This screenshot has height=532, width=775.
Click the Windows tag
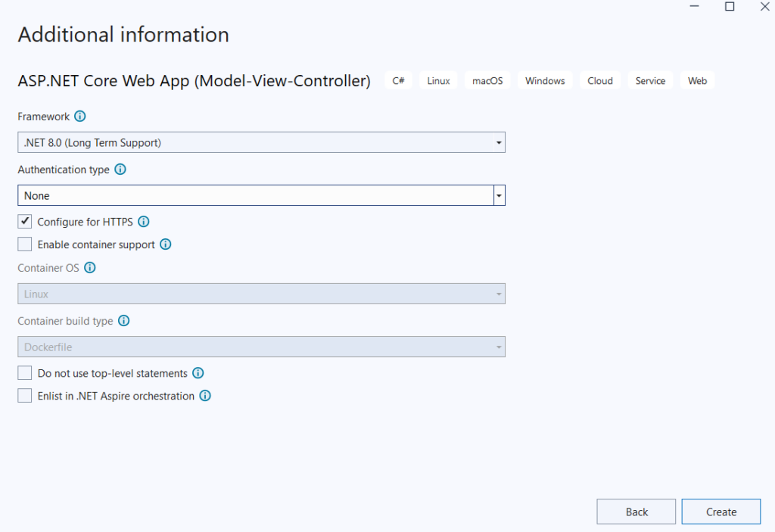point(545,80)
